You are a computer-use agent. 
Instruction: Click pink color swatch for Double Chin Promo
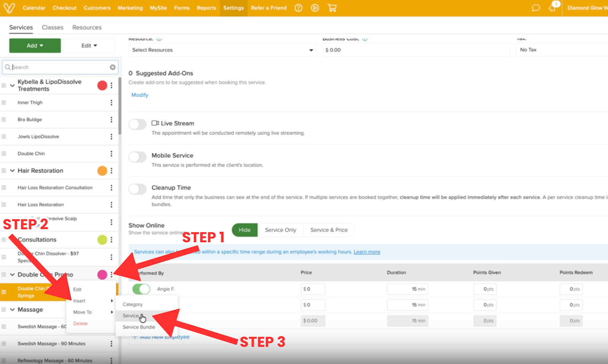click(102, 274)
